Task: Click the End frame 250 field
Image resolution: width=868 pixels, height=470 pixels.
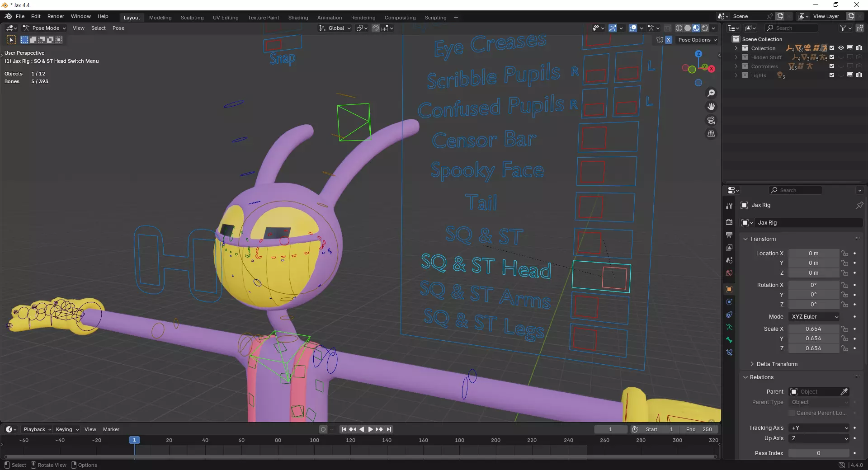Action: click(699, 429)
